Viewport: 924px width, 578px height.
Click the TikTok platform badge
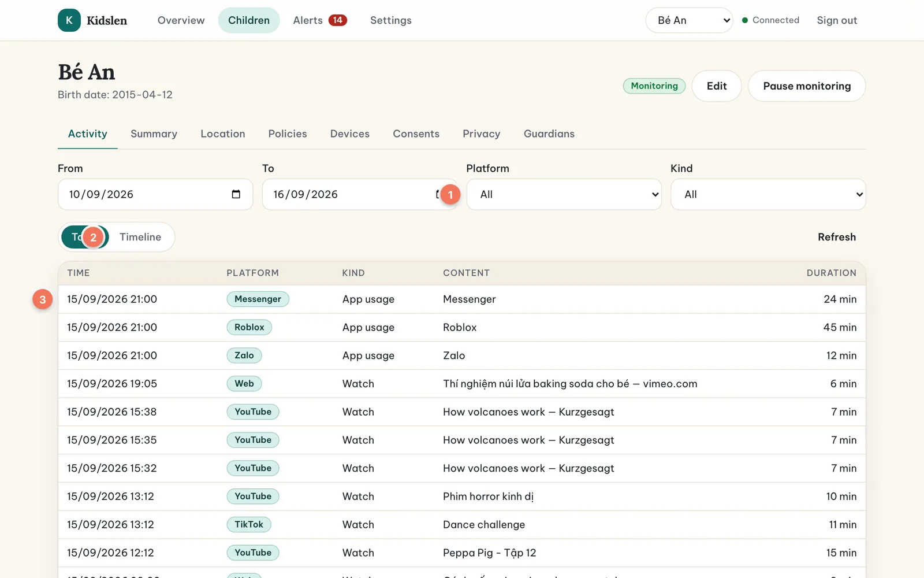[249, 525]
